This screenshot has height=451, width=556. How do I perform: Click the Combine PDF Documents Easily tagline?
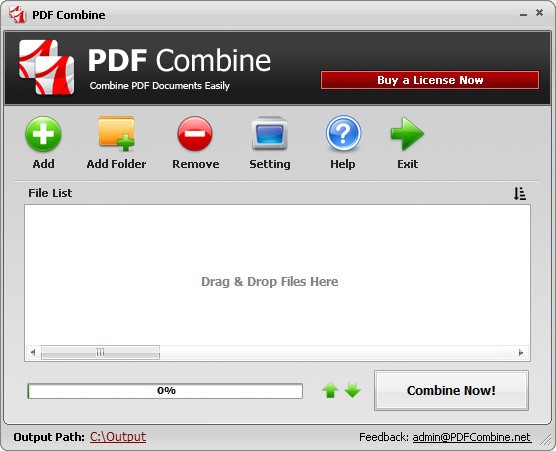tap(160, 85)
